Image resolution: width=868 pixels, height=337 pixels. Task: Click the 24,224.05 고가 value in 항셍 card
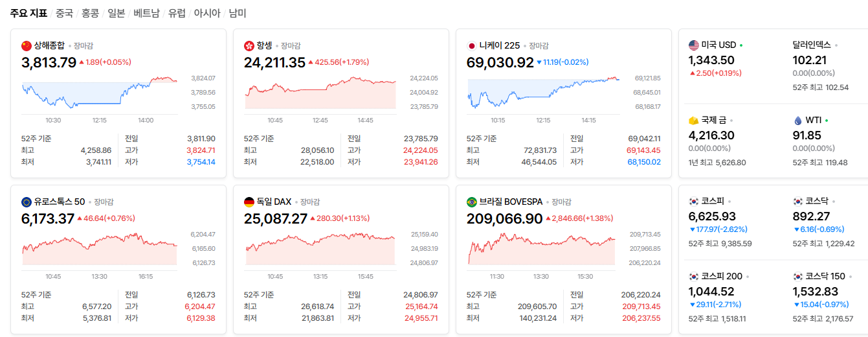tap(421, 150)
